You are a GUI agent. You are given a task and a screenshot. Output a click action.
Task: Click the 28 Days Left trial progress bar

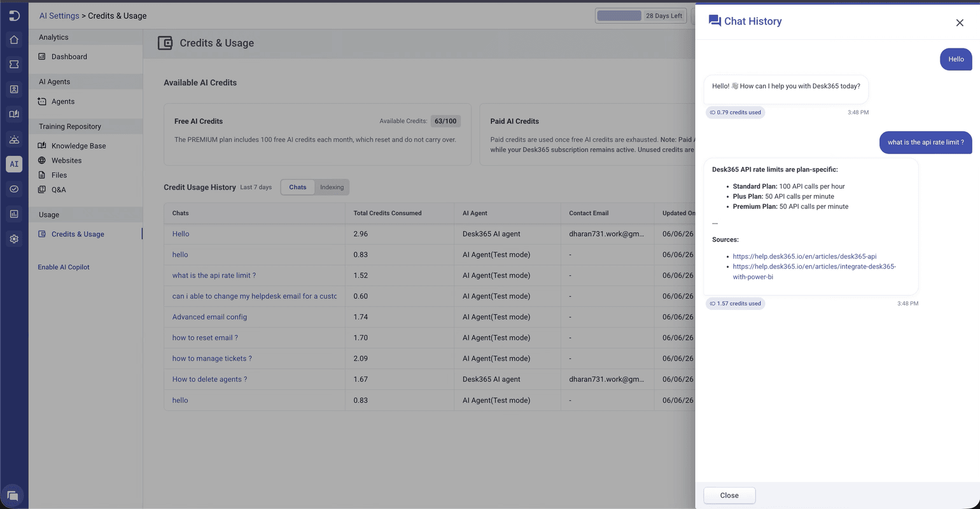coord(641,16)
